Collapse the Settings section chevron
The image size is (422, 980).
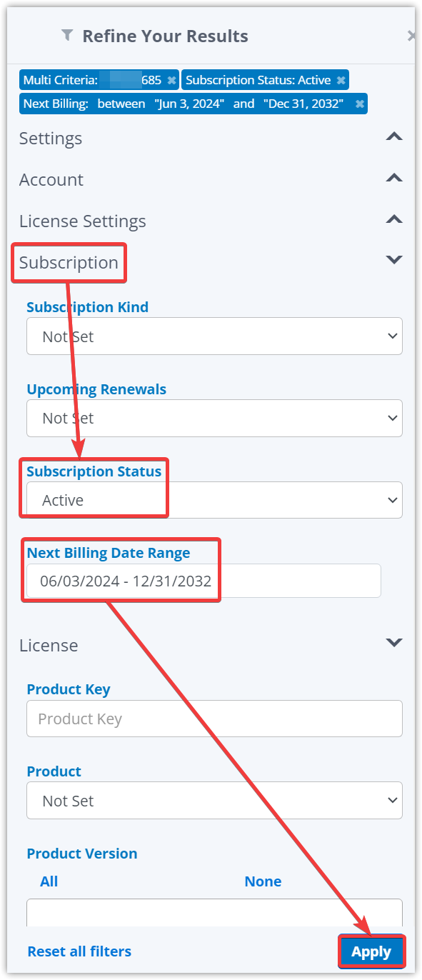[394, 136]
